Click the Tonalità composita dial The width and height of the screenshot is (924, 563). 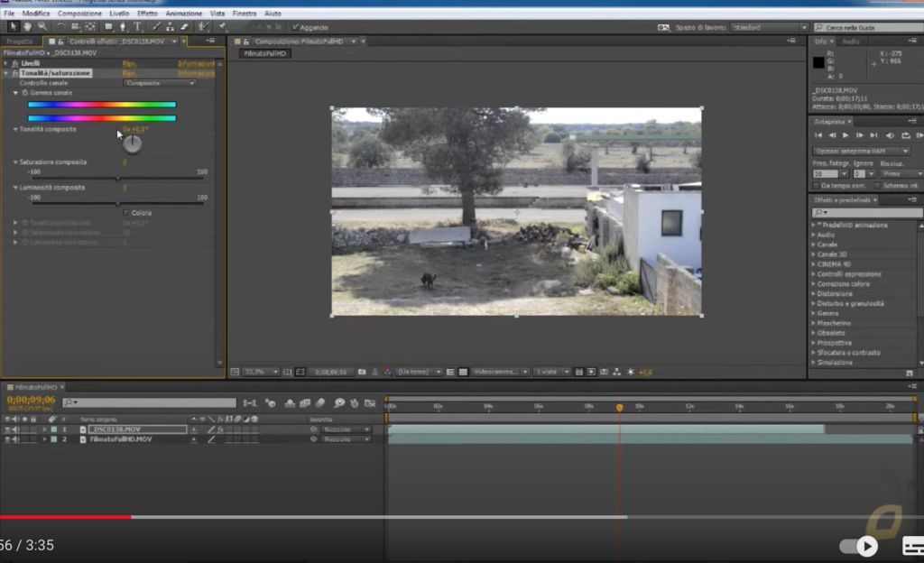pos(133,144)
